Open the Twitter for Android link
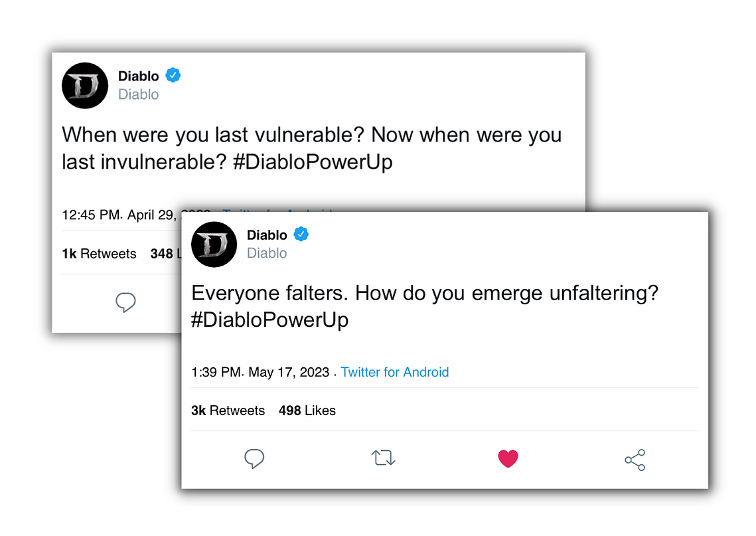756x536 pixels. click(x=395, y=372)
